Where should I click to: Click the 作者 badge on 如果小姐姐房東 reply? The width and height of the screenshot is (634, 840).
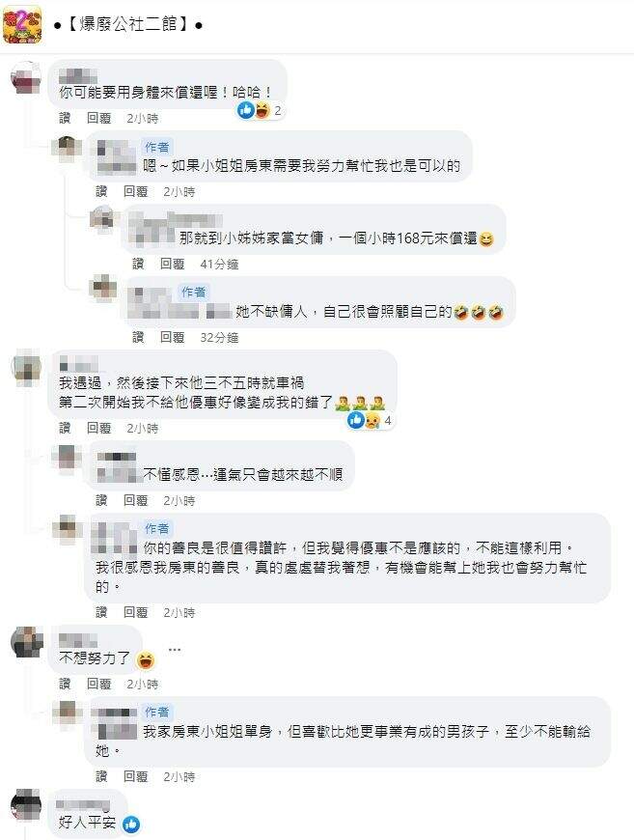pyautogui.click(x=157, y=148)
